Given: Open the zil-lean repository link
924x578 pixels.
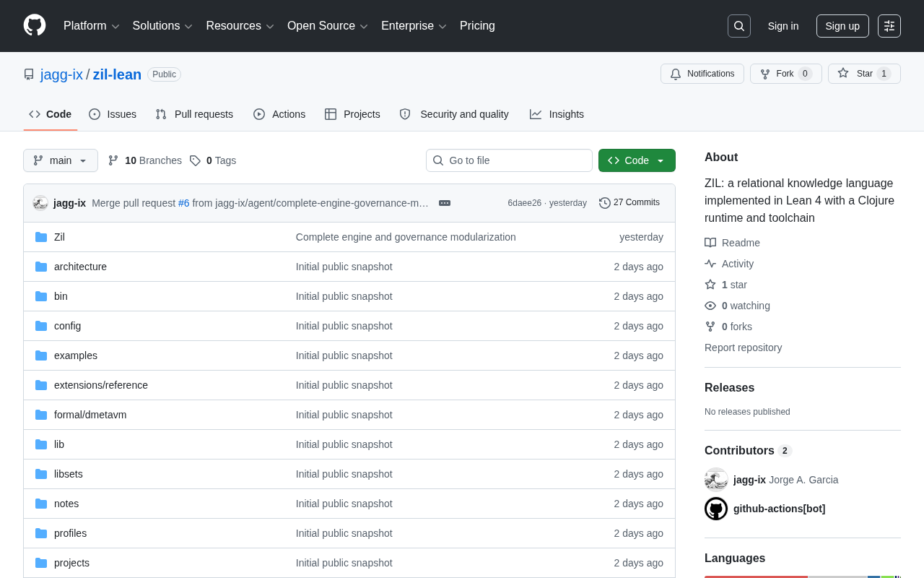Looking at the screenshot, I should 117,74.
